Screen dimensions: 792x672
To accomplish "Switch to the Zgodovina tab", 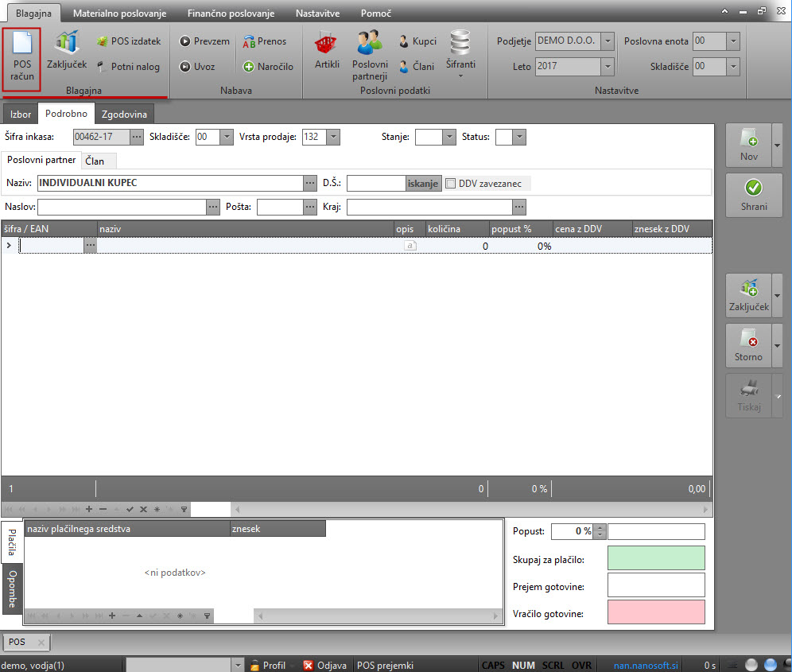I will tap(123, 115).
